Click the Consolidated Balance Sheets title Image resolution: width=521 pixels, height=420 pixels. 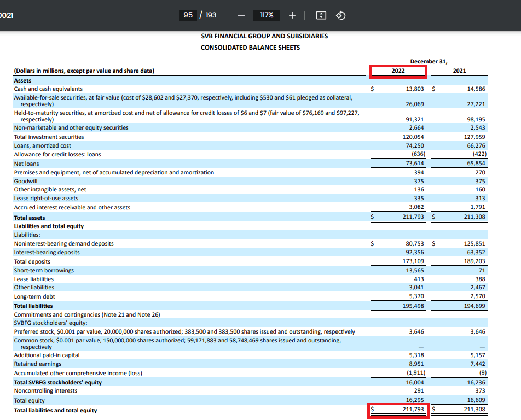click(x=250, y=48)
